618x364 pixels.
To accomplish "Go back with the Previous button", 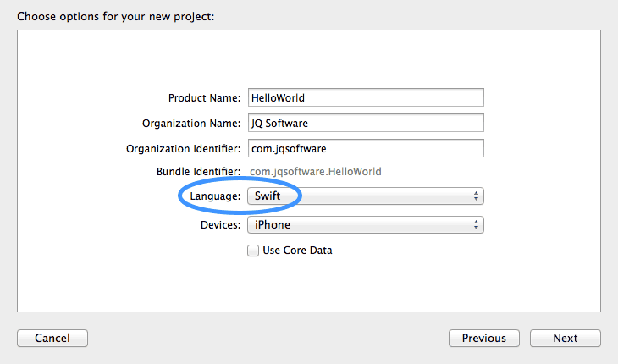I will pyautogui.click(x=483, y=339).
